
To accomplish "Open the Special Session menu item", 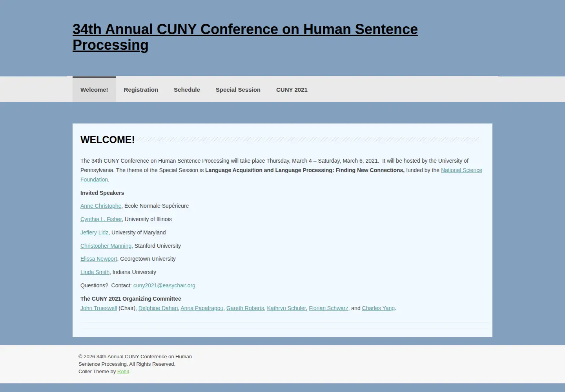I will pyautogui.click(x=238, y=89).
